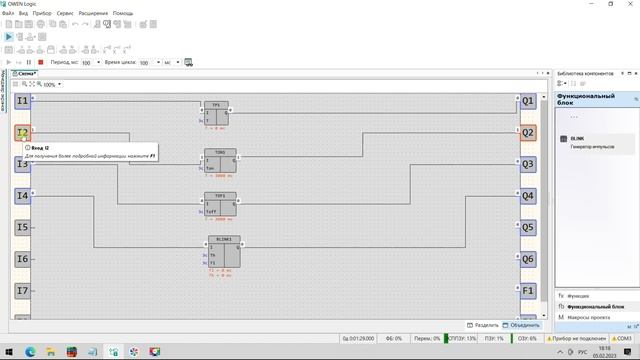
Task: Open the мс time unit dropdown
Action: (178, 62)
